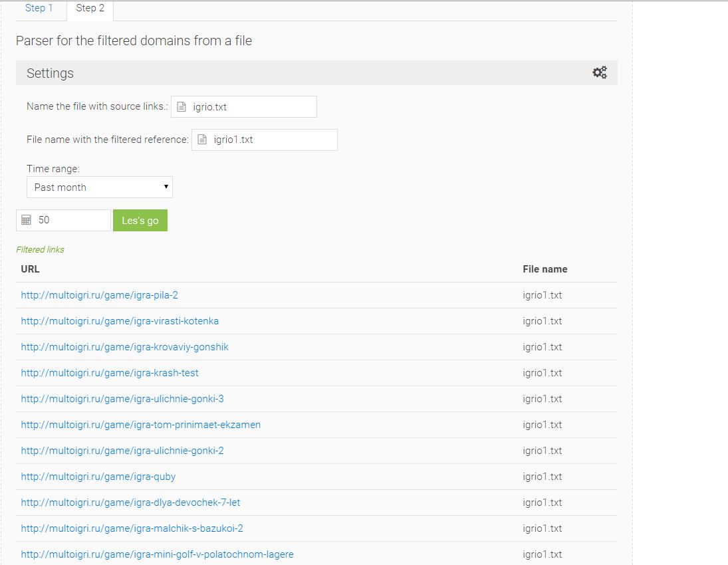Click the Settings panel heading

[50, 73]
